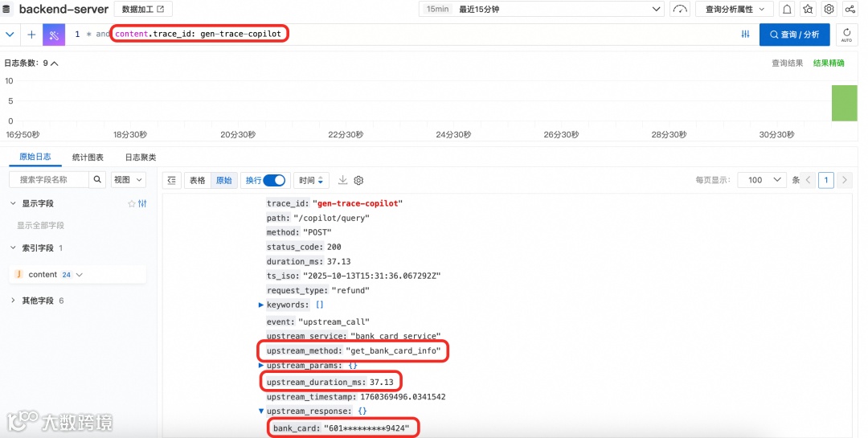The image size is (868, 438).
Task: Click the request_type value refund
Action: coord(350,290)
